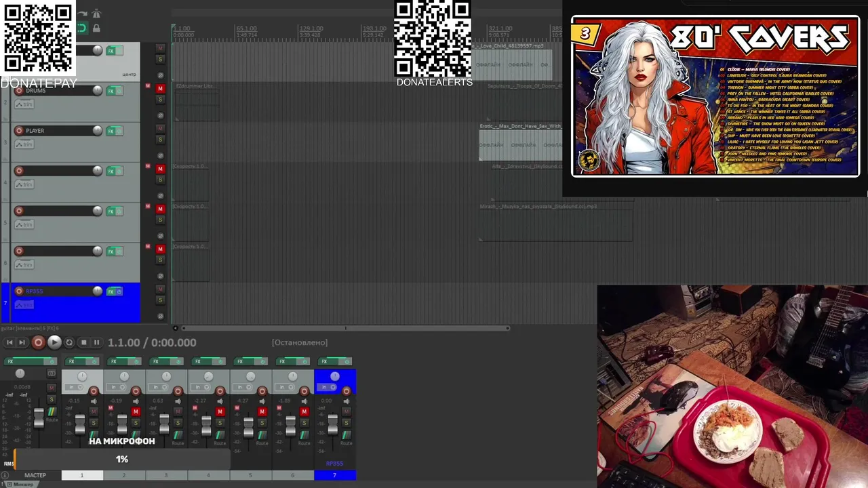Mute the master channel in mixer

pos(52,388)
